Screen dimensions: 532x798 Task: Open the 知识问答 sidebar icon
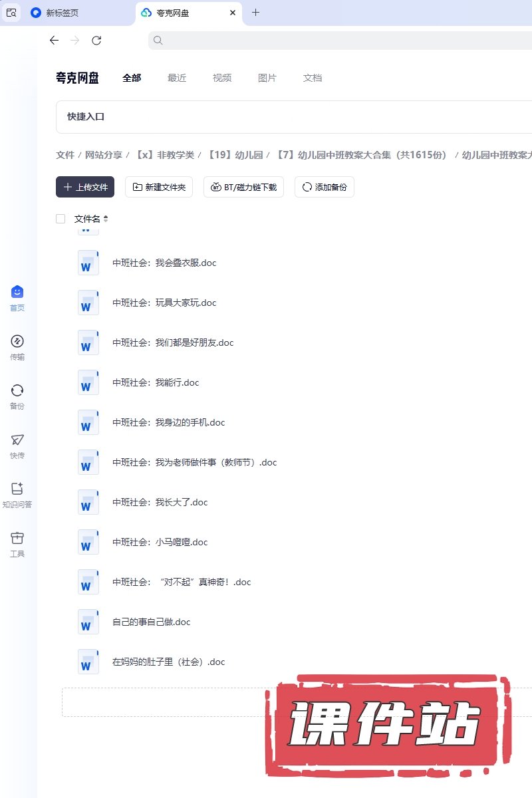17,489
